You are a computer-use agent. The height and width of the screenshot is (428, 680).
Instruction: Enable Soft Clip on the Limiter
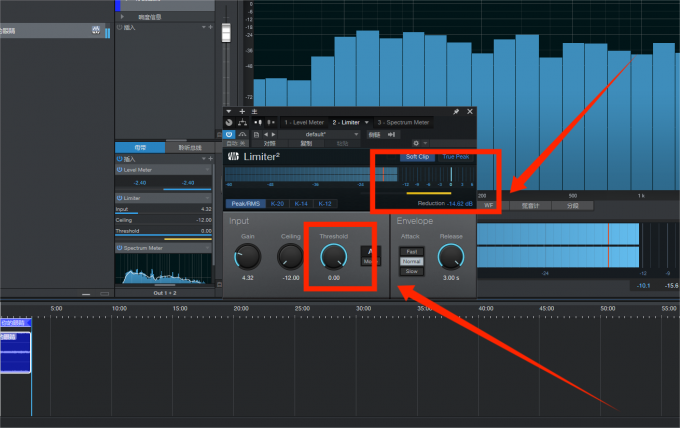point(418,157)
